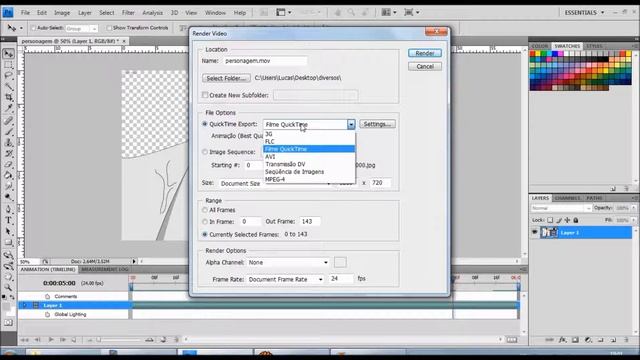Select the Brush tool
The image size is (640, 360).
pos(8,132)
